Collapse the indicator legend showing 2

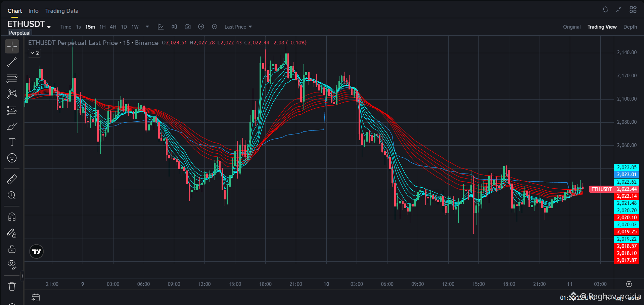pyautogui.click(x=35, y=53)
